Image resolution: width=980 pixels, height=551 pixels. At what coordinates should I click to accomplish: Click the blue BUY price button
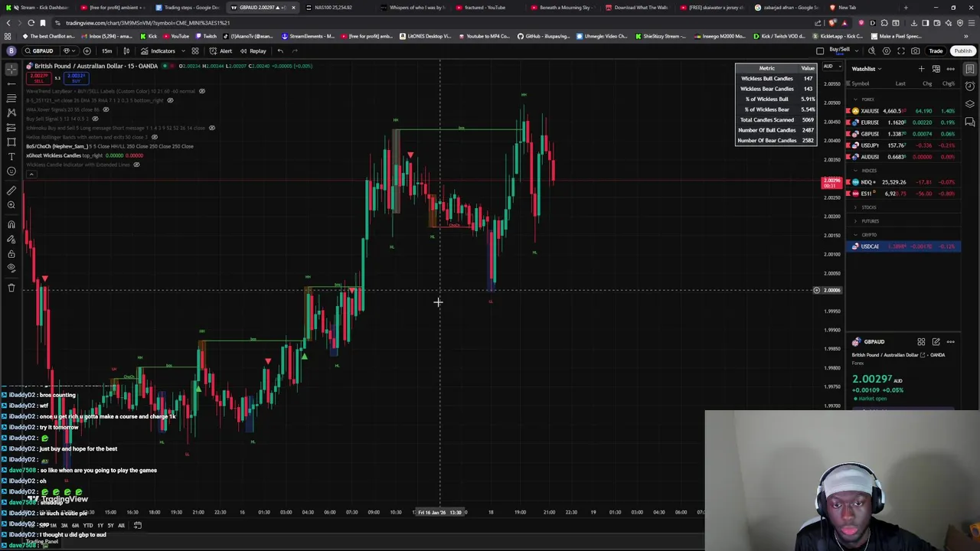tap(76, 77)
